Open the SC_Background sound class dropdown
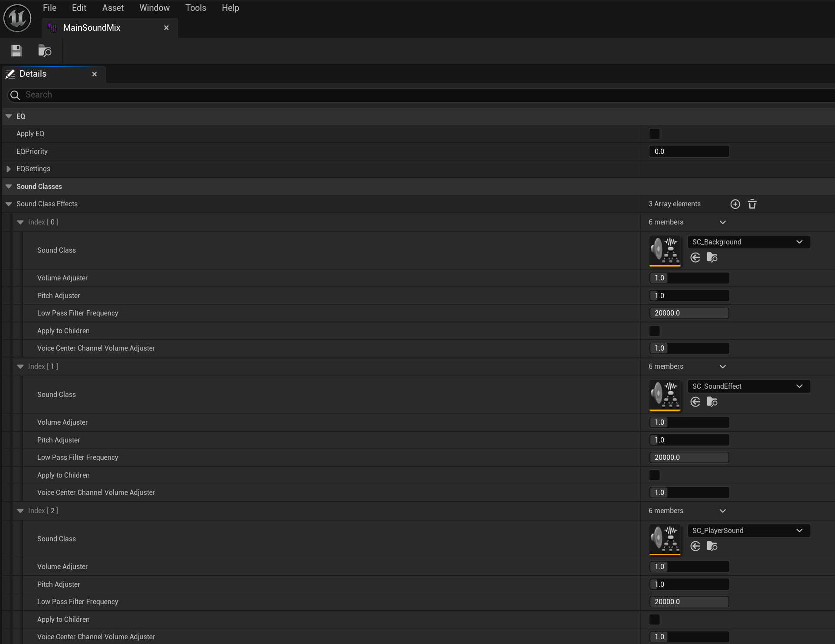Image resolution: width=835 pixels, height=644 pixels. pyautogui.click(x=749, y=242)
